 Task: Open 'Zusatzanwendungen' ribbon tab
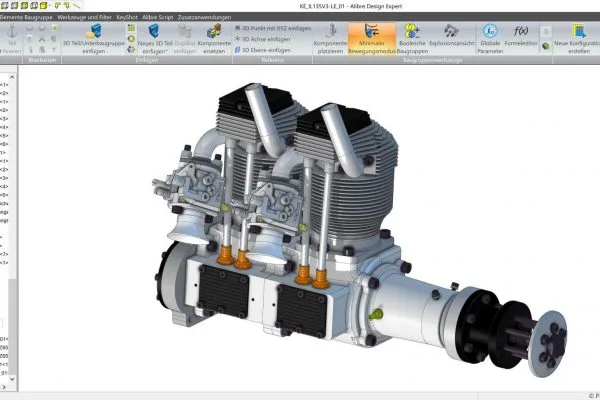204,17
